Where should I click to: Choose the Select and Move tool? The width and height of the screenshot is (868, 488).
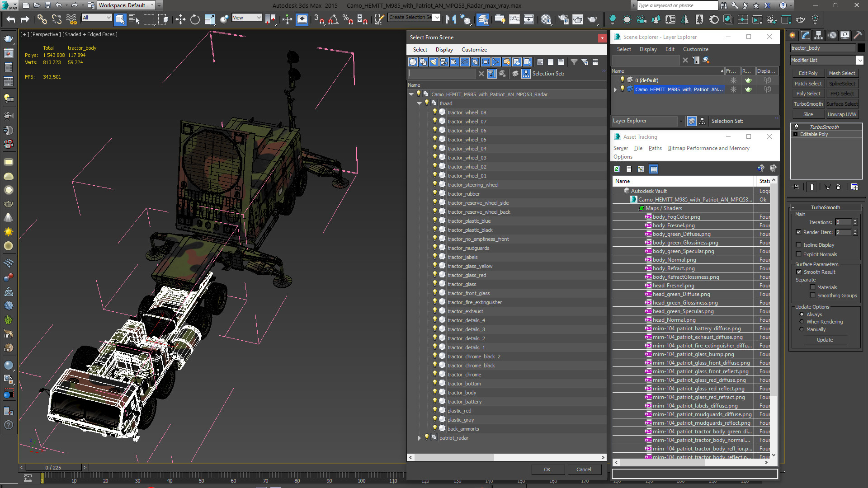pos(180,19)
